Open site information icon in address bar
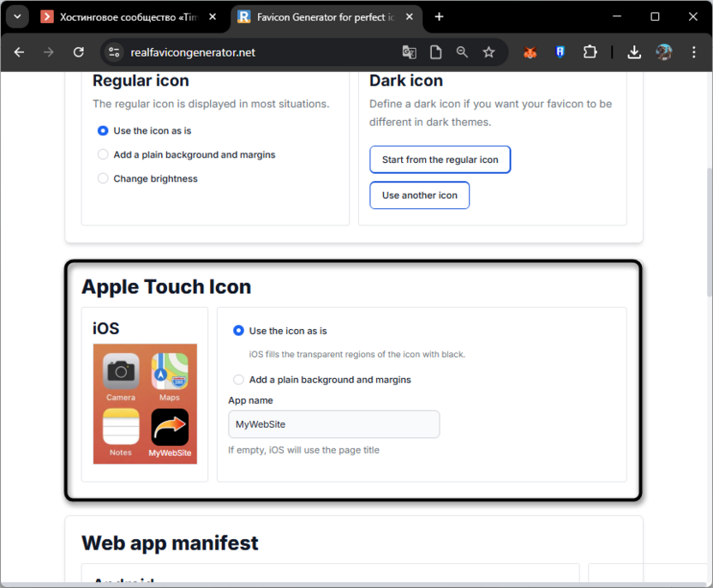The width and height of the screenshot is (713, 588). (114, 52)
